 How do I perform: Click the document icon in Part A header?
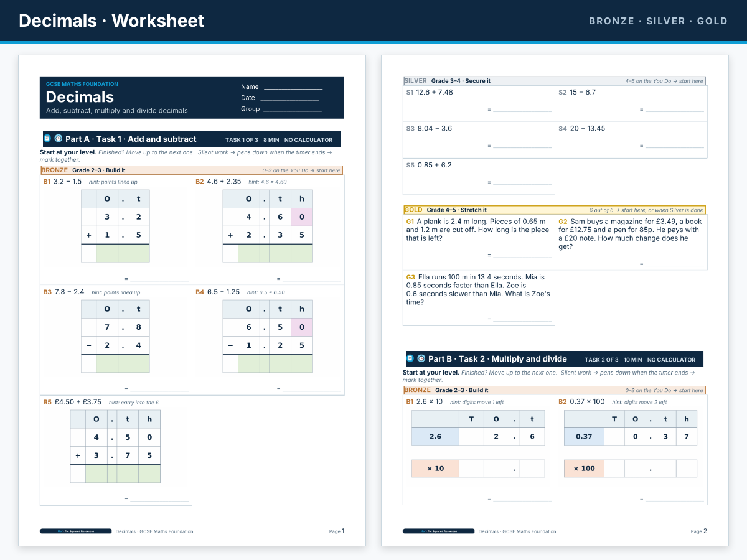pos(47,139)
